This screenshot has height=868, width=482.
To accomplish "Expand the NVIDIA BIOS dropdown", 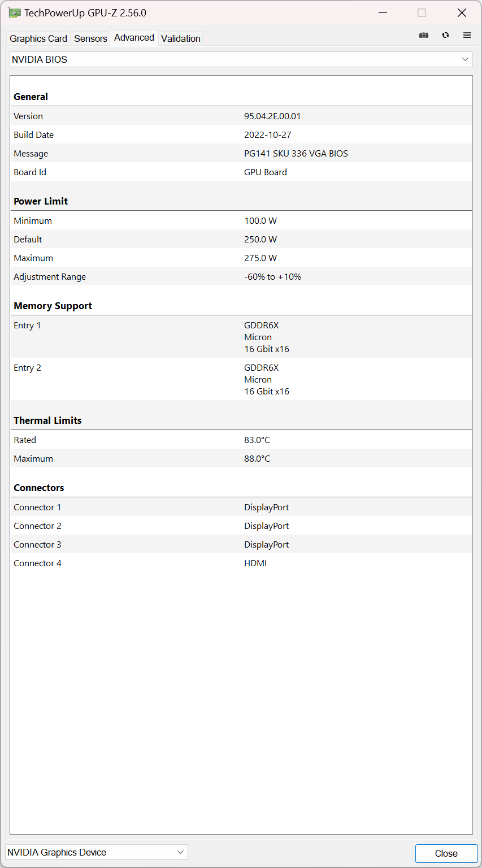I will 241,59.
